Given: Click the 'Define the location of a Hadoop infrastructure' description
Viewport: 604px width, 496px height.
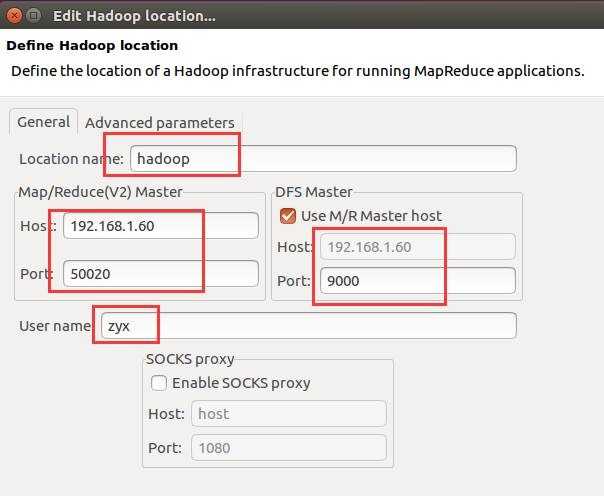Looking at the screenshot, I should pyautogui.click(x=298, y=71).
